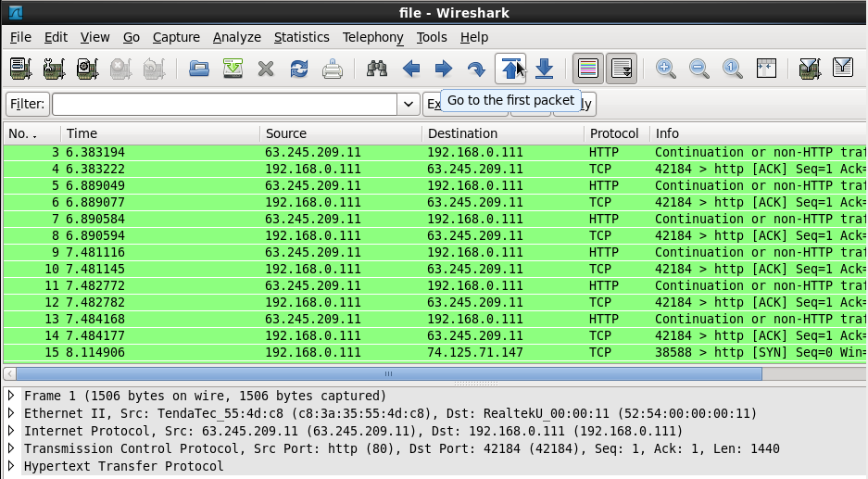Click into the display filter text field
This screenshot has width=868, height=479.
pos(224,104)
